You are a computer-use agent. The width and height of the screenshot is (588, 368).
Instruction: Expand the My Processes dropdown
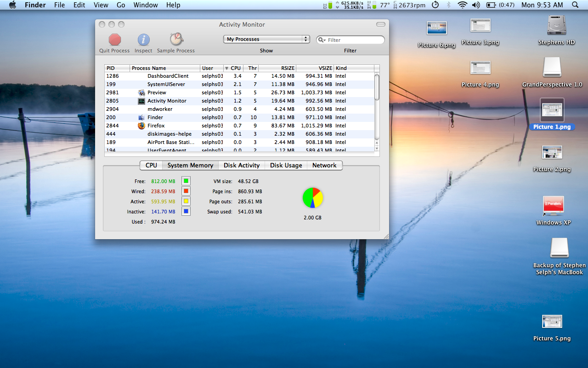point(266,40)
